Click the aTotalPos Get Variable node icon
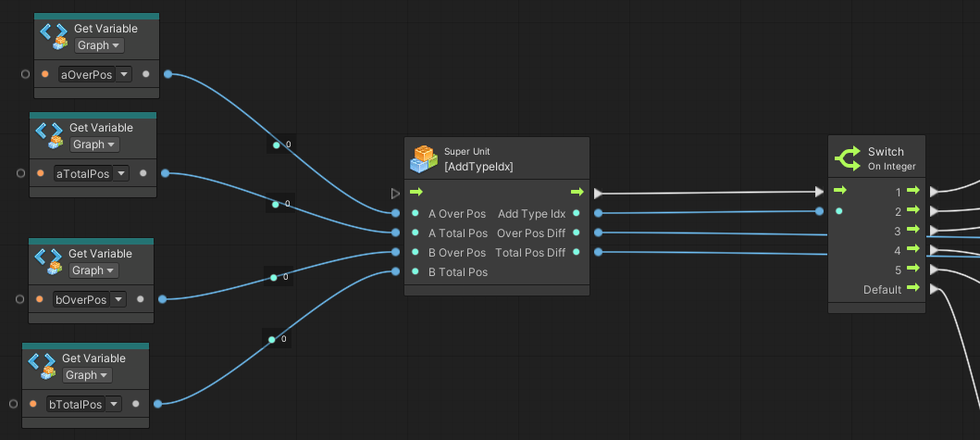Image resolution: width=980 pixels, height=440 pixels. (49, 135)
